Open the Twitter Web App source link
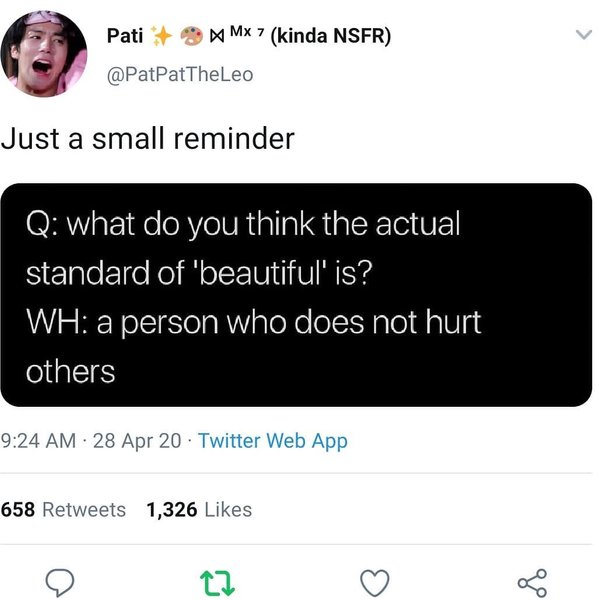Viewport: 599px width, 600px height. pos(273,441)
